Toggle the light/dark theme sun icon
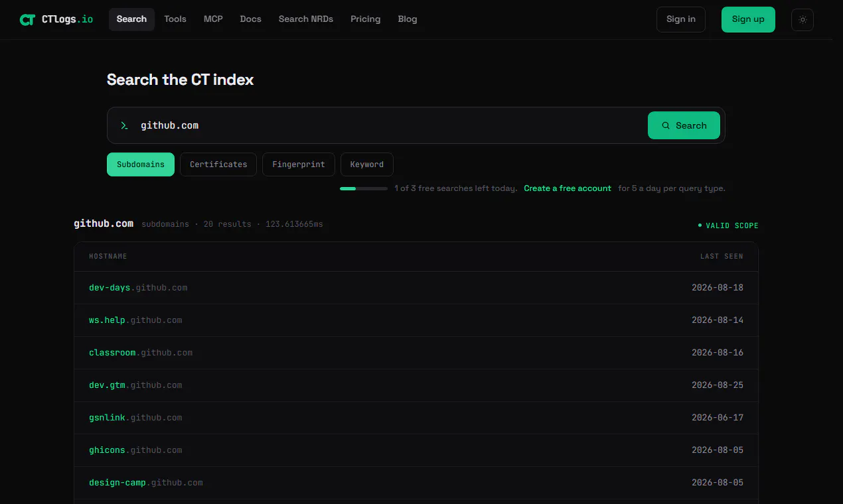The height and width of the screenshot is (504, 843). click(x=803, y=19)
